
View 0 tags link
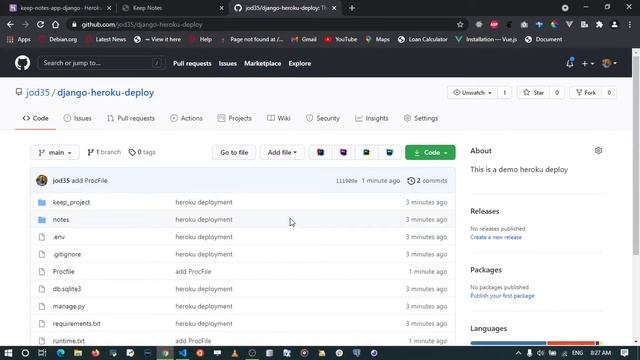142,152
